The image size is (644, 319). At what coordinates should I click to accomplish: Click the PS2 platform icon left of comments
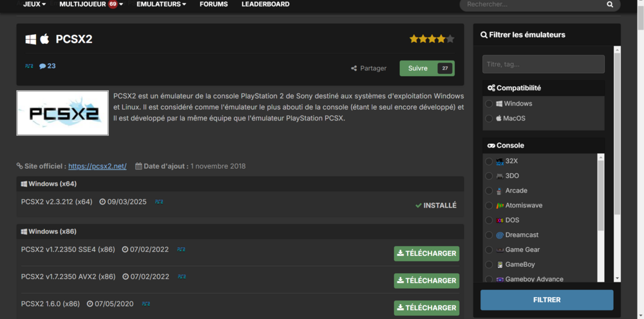pyautogui.click(x=29, y=66)
